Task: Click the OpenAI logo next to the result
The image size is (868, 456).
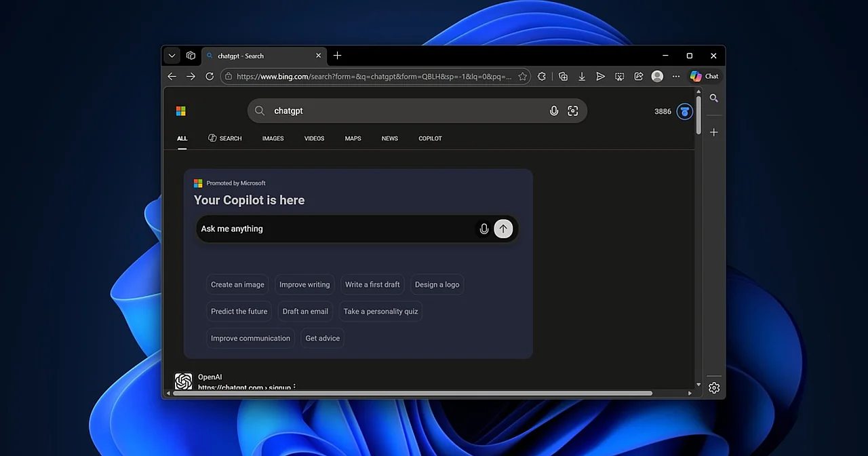Action: pos(183,381)
